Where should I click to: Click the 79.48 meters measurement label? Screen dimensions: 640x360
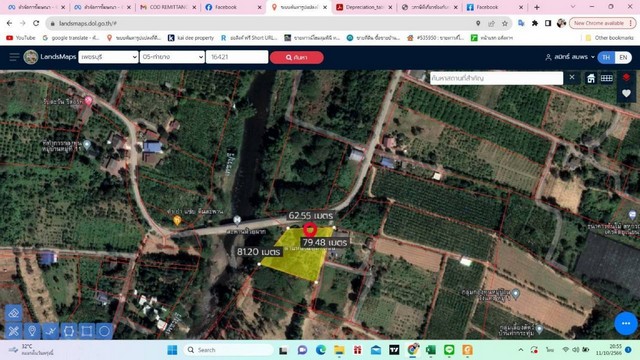(324, 242)
